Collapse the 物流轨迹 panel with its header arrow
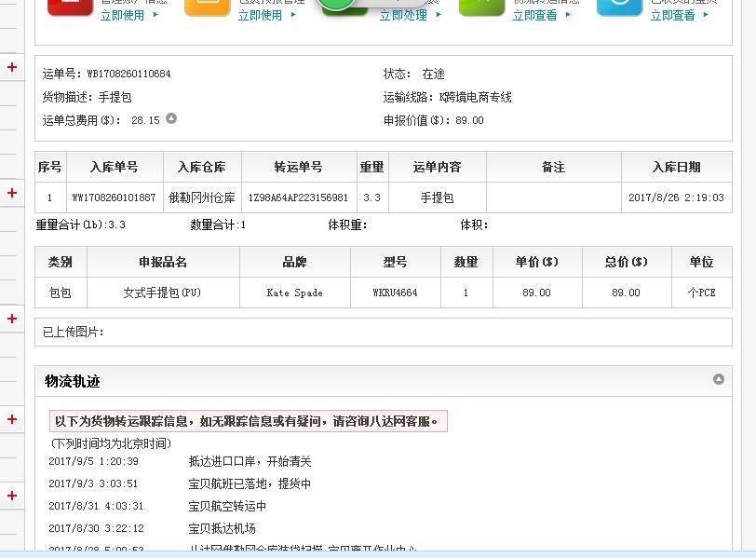The image size is (756, 558). [x=718, y=379]
